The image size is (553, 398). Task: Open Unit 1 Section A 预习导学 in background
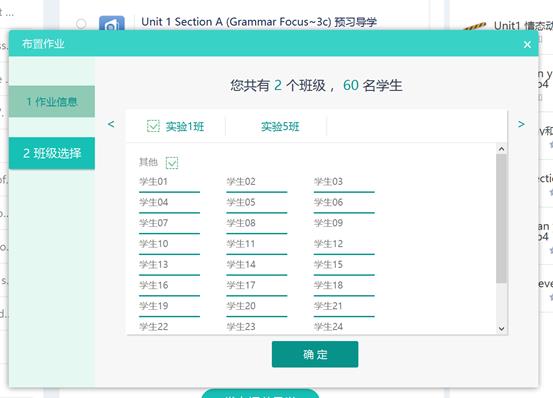(259, 22)
